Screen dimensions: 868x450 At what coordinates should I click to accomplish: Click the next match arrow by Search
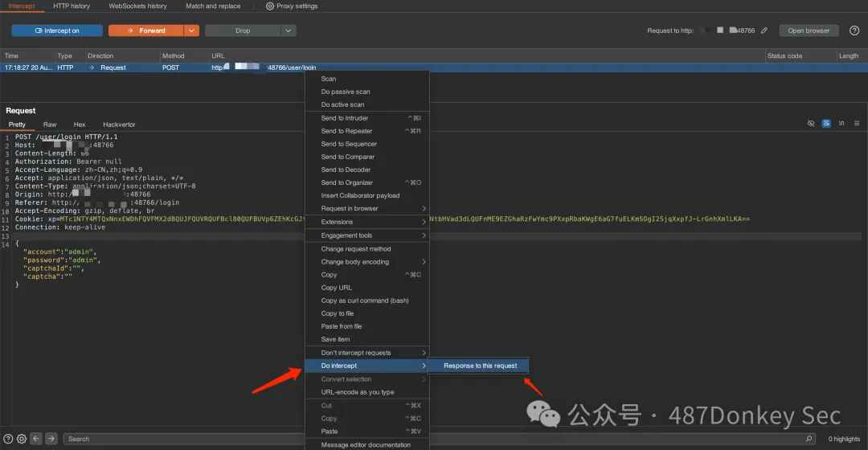[x=51, y=439]
